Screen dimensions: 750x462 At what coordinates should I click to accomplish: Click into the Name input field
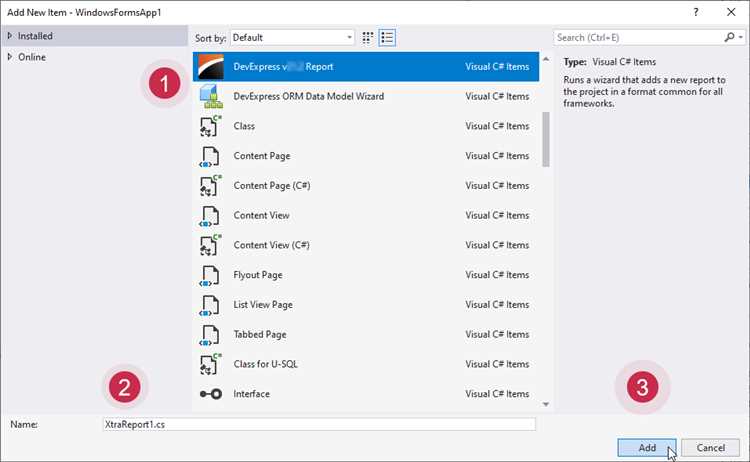319,424
